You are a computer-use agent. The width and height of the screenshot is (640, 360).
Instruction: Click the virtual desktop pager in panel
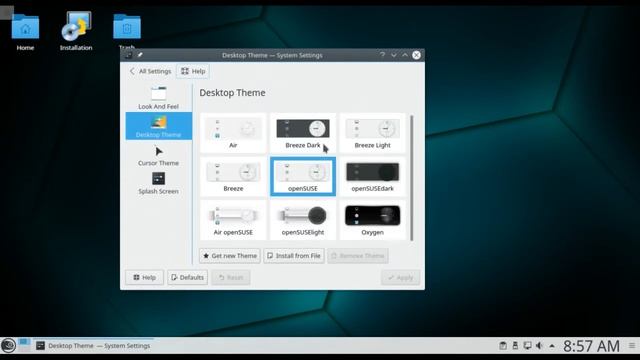point(24,345)
